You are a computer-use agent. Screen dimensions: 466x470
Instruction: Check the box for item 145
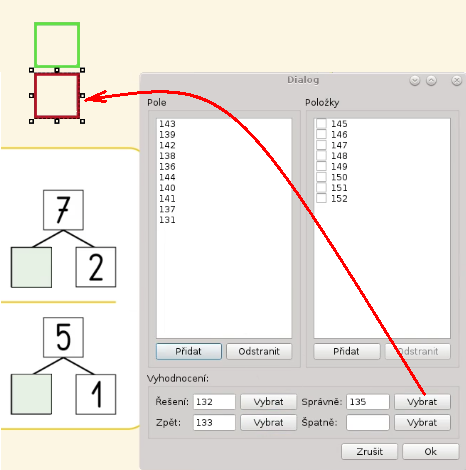321,123
